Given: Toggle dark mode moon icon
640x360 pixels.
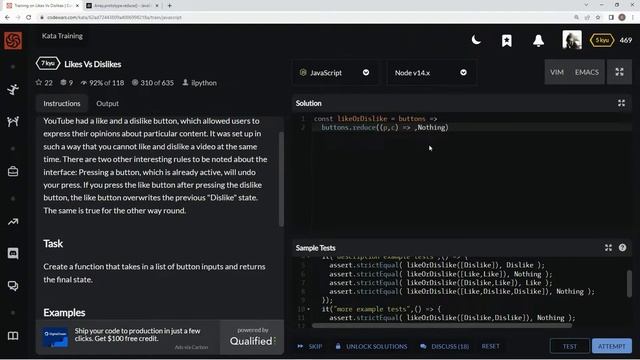Looking at the screenshot, I should click(x=476, y=40).
